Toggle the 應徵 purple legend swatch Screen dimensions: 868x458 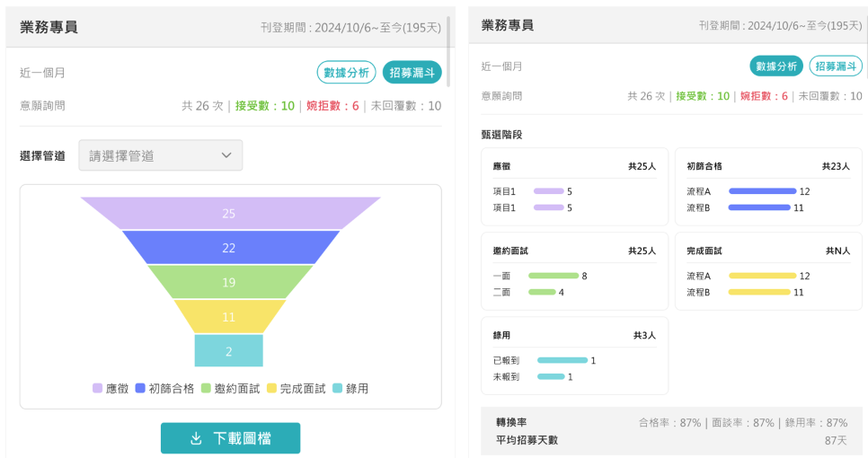coord(97,388)
